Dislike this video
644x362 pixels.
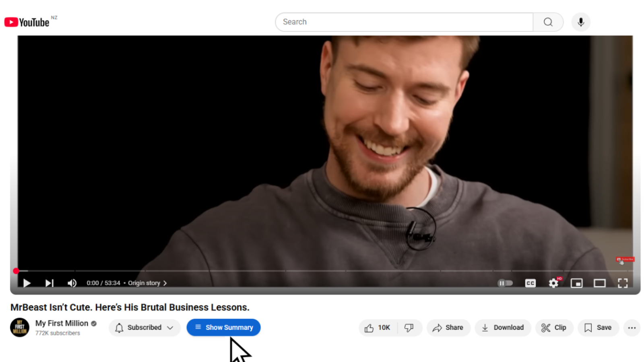pyautogui.click(x=409, y=328)
